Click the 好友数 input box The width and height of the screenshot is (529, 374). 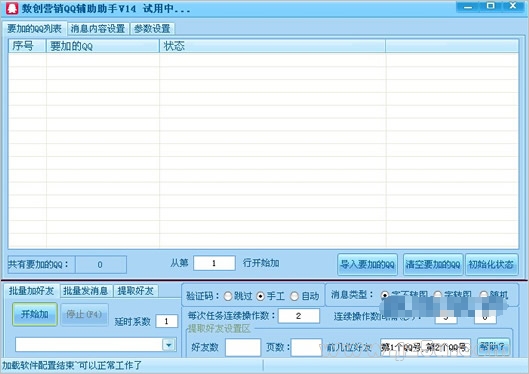pyautogui.click(x=243, y=347)
